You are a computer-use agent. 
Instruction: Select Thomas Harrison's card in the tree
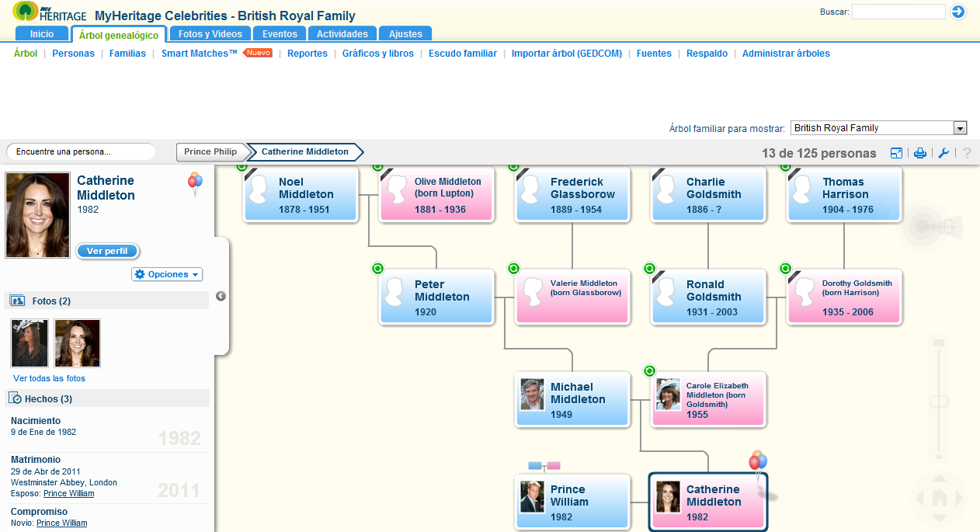coord(844,194)
